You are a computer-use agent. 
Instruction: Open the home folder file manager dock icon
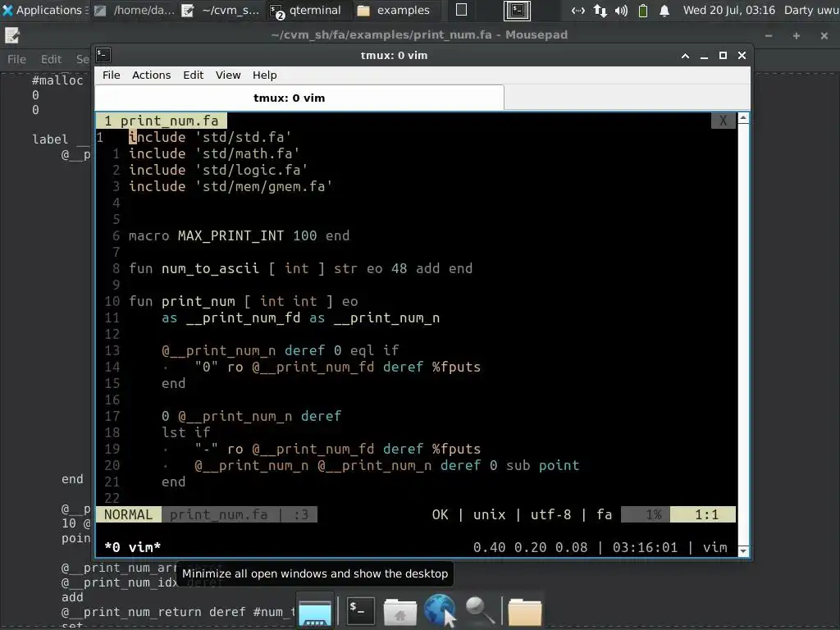[x=399, y=612]
